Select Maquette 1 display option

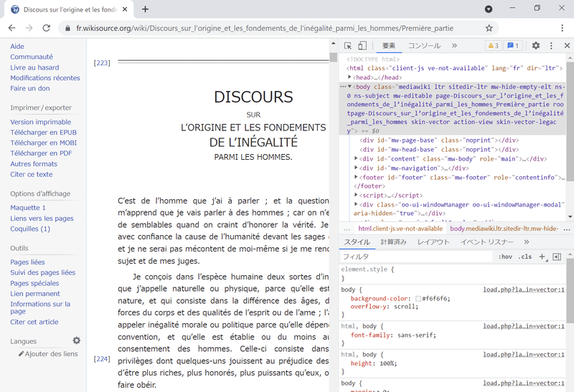coord(28,208)
